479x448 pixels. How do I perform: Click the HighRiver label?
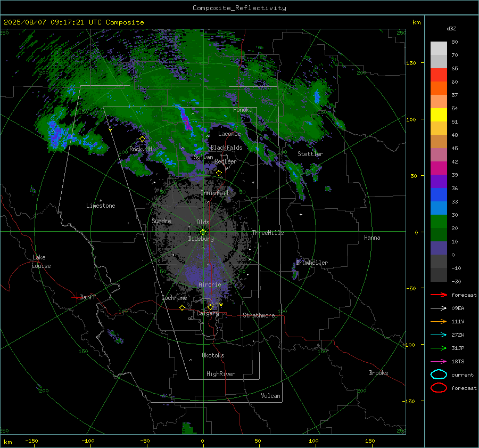click(x=221, y=374)
